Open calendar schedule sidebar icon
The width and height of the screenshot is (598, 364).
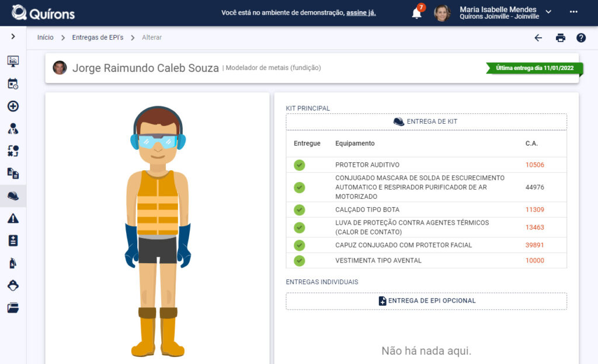[x=13, y=84]
